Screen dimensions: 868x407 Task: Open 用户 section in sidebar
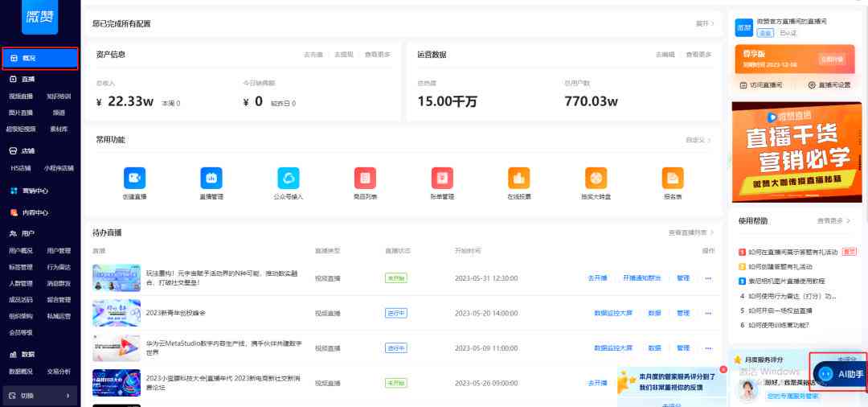23,234
